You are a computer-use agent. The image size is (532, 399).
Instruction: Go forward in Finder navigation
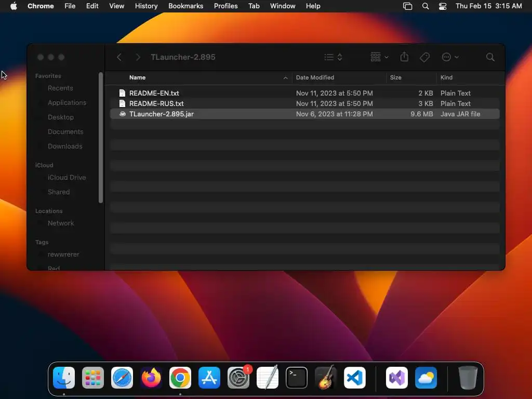point(138,57)
